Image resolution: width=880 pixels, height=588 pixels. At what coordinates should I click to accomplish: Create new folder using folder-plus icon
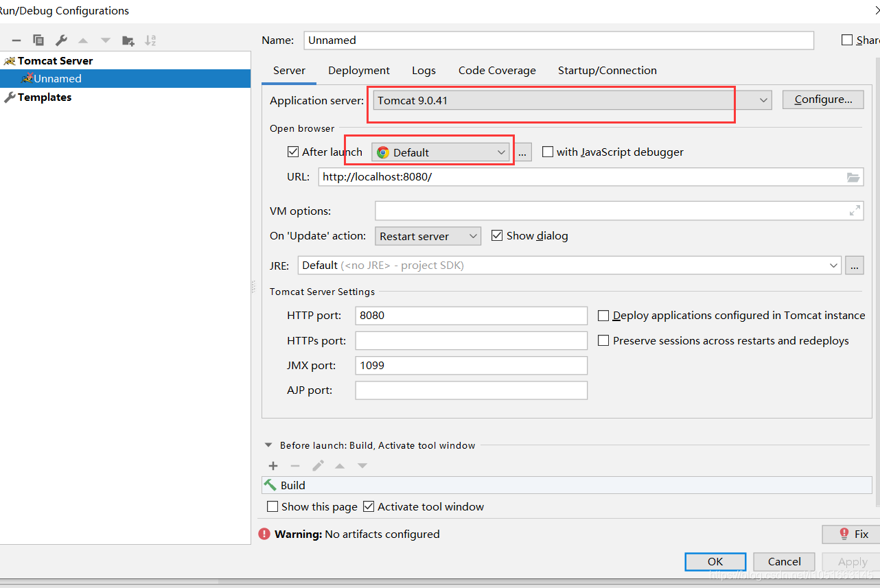pyautogui.click(x=128, y=40)
